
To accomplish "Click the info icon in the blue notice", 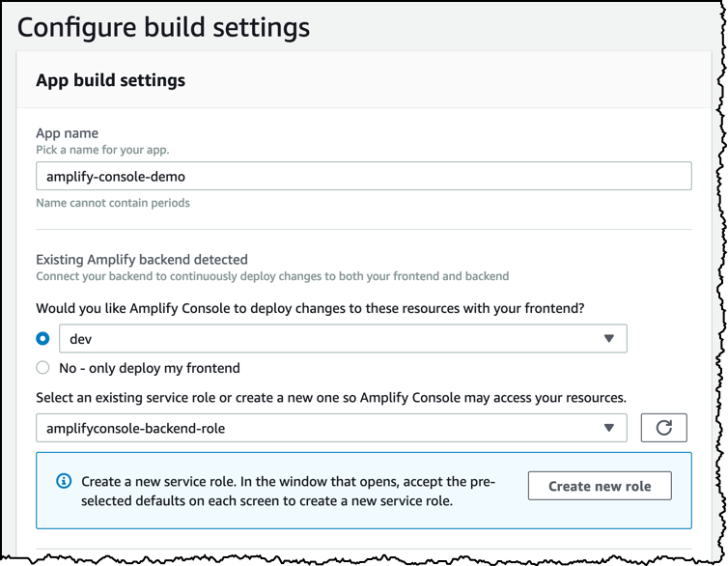I will tap(64, 481).
